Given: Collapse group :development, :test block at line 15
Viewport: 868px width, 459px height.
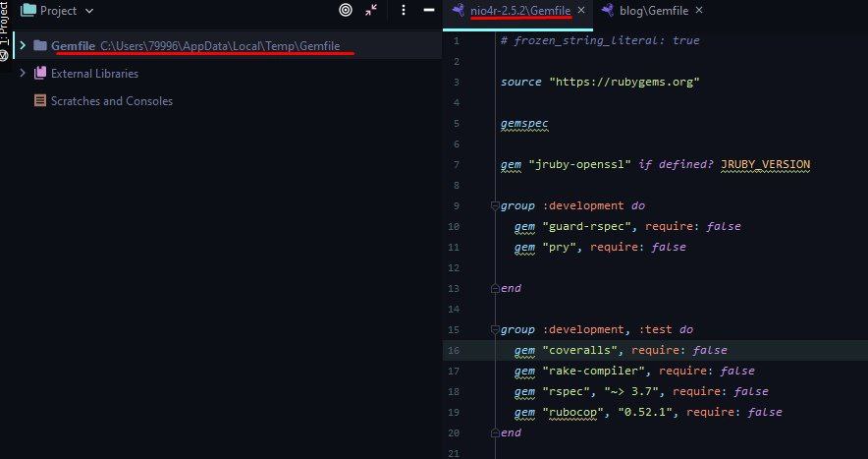Looking at the screenshot, I should tap(495, 330).
